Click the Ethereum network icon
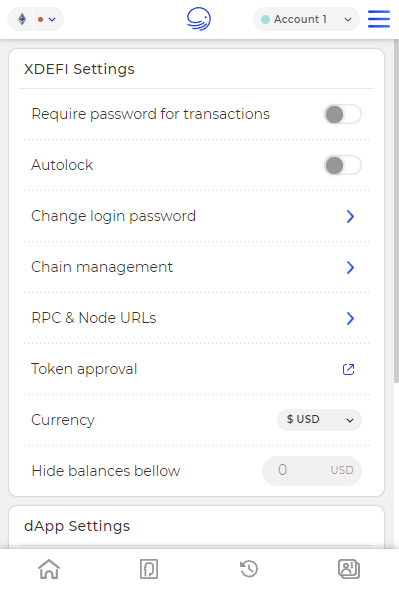 [22, 19]
